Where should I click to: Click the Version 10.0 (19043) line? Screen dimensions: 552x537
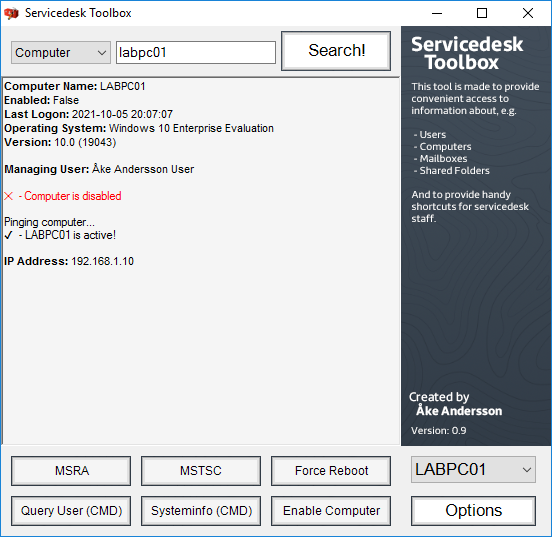(x=60, y=142)
